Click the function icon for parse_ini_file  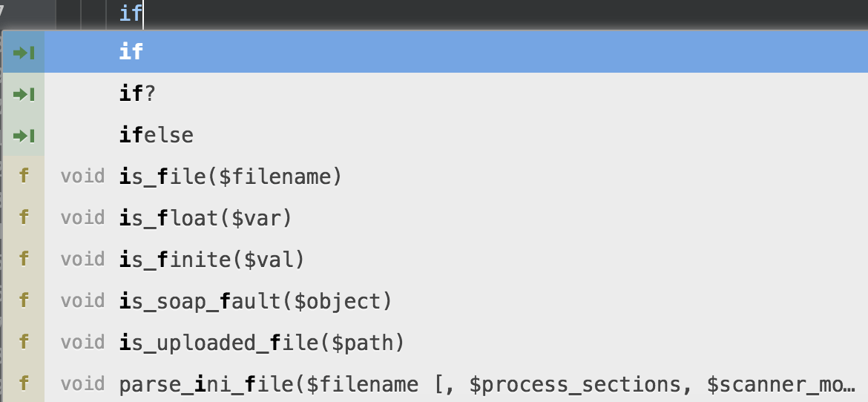pos(23,383)
